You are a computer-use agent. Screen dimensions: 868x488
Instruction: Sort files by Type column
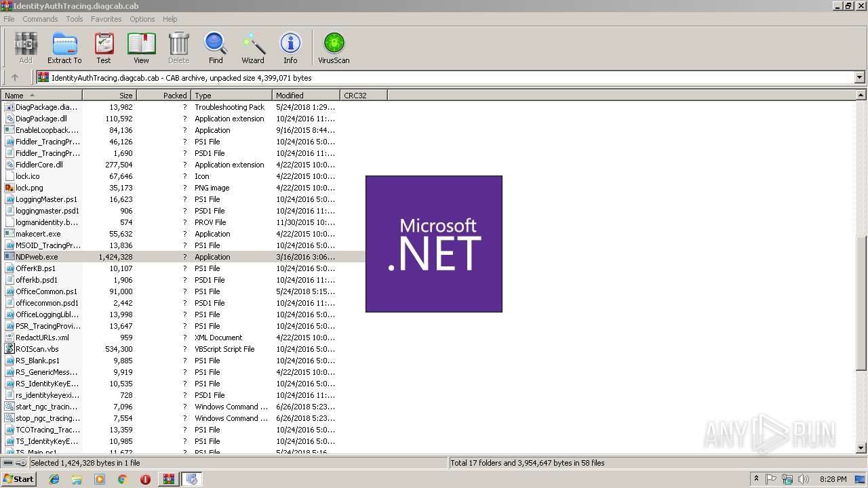click(231, 96)
